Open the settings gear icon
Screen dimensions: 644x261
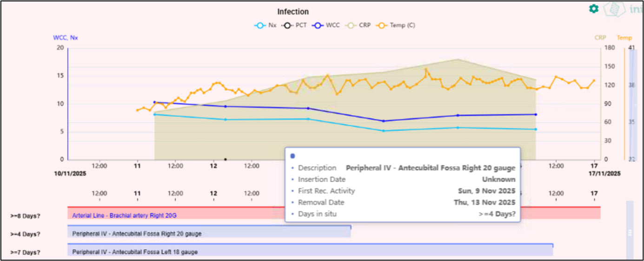click(x=593, y=9)
